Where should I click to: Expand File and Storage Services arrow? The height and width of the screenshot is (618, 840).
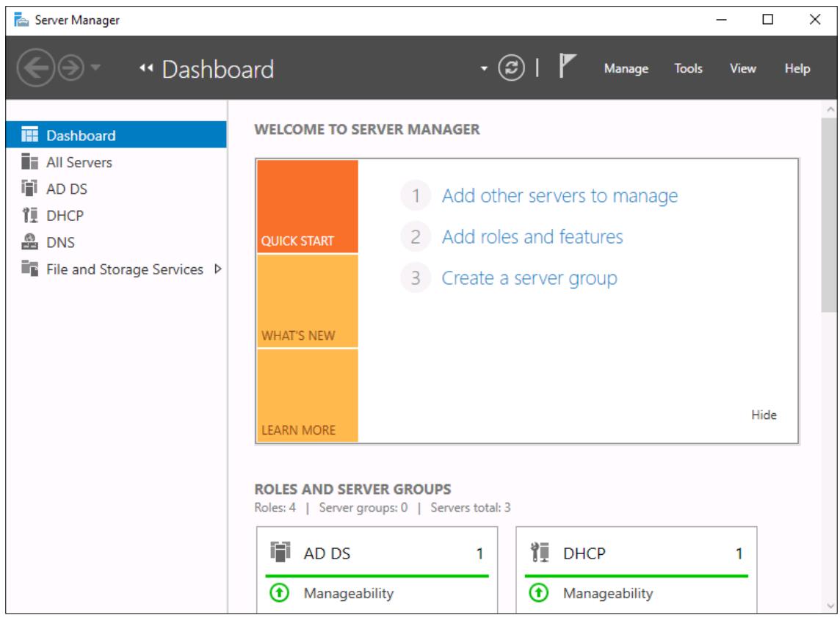[217, 269]
